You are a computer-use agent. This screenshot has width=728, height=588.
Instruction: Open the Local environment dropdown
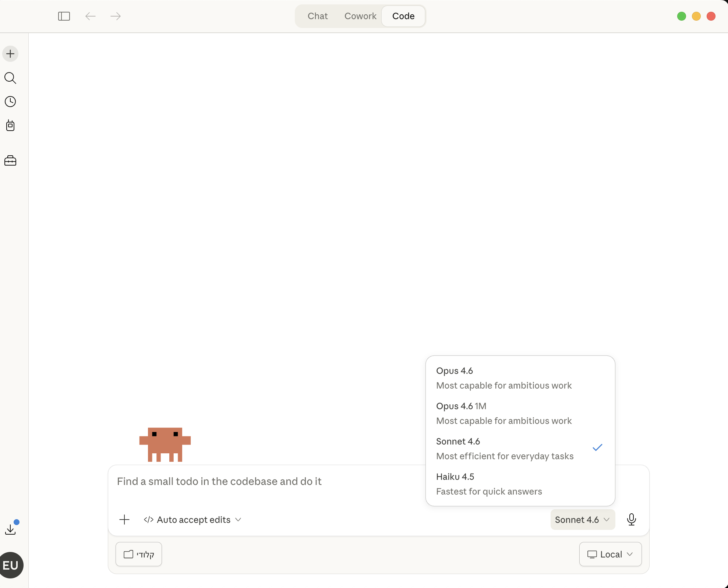pos(610,554)
